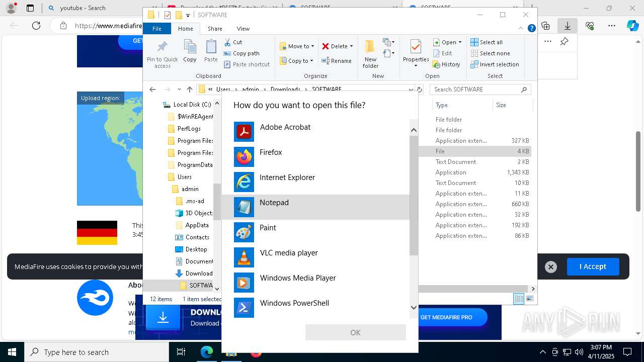Select Desktop in the navigation tree
The width and height of the screenshot is (644, 362).
coord(191,249)
